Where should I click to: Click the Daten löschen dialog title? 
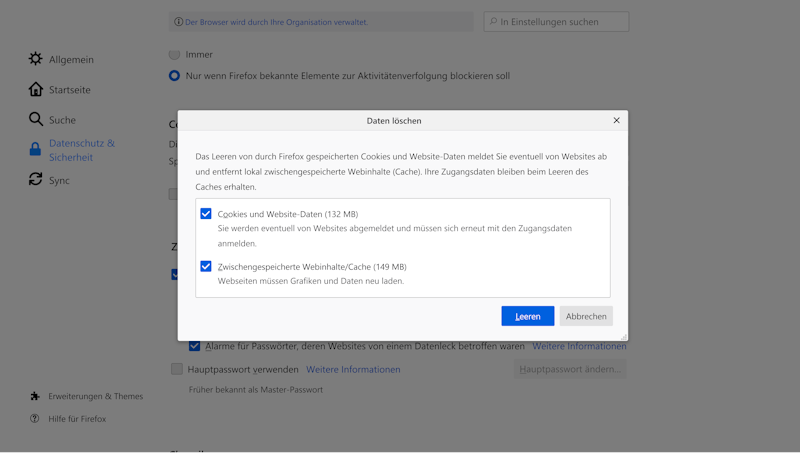(394, 120)
